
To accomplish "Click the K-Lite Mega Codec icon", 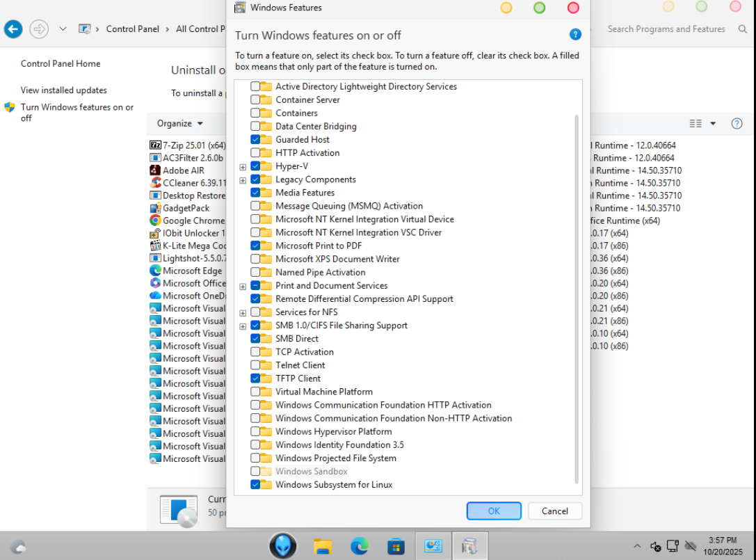I will [x=155, y=246].
